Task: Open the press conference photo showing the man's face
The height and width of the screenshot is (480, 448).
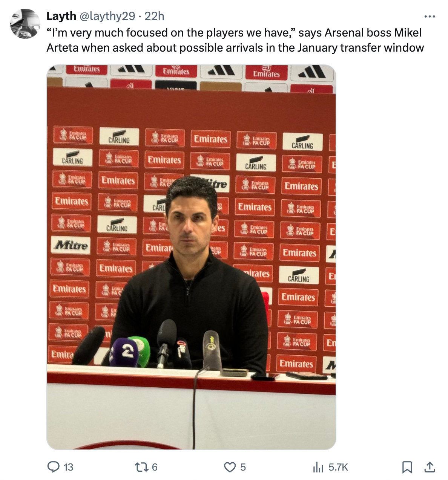Action: point(191,257)
